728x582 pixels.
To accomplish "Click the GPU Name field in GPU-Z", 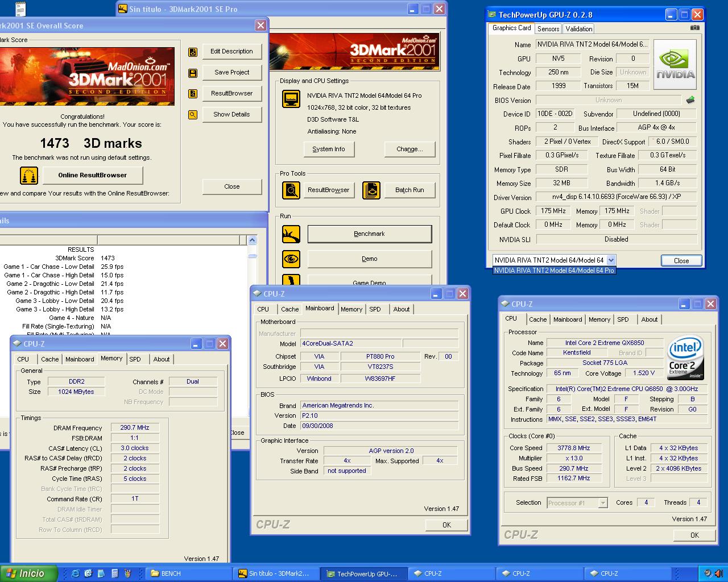I will pyautogui.click(x=593, y=44).
